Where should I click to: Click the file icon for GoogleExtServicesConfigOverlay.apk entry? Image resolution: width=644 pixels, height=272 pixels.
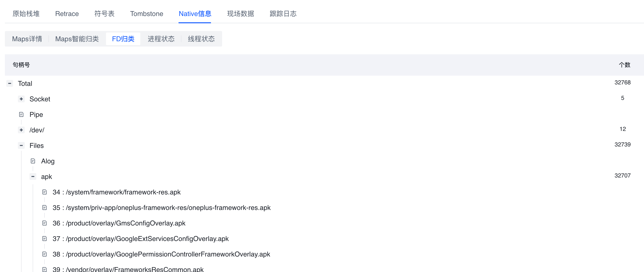[x=45, y=239]
